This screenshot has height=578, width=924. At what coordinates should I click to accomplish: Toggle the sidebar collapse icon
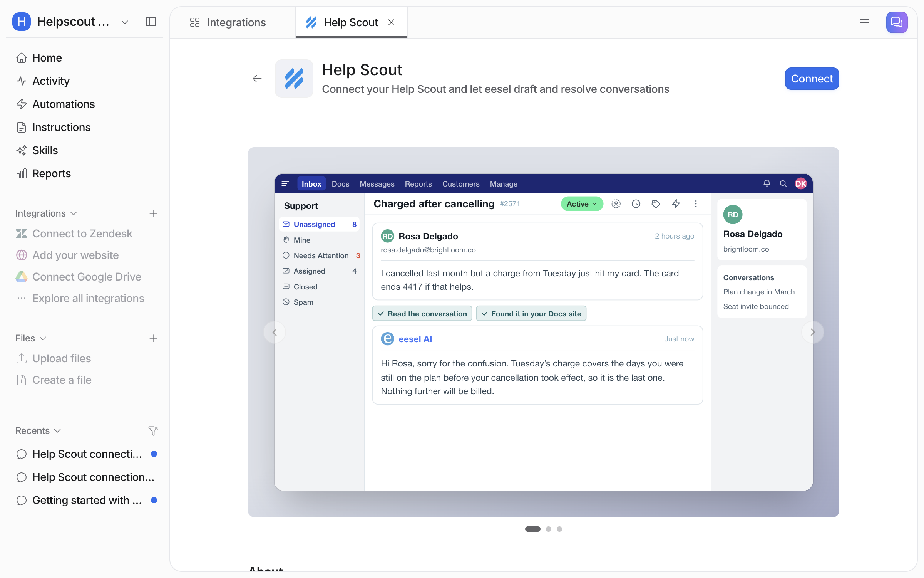point(151,22)
